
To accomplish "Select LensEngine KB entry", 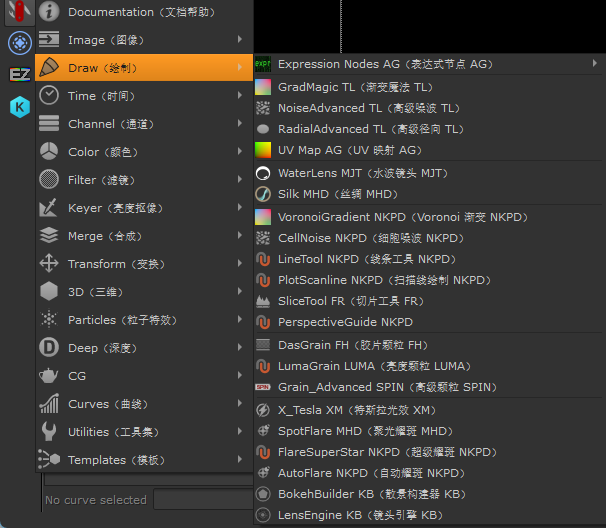I will click(x=428, y=514).
